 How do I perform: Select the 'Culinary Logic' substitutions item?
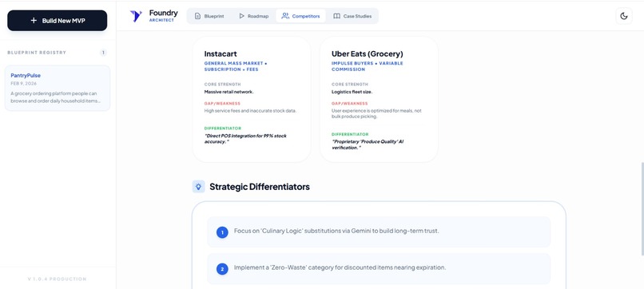pos(378,232)
